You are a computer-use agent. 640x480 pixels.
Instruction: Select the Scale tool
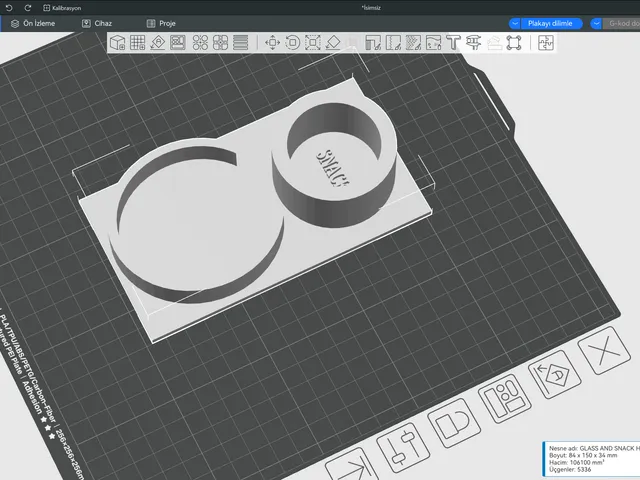coord(313,42)
